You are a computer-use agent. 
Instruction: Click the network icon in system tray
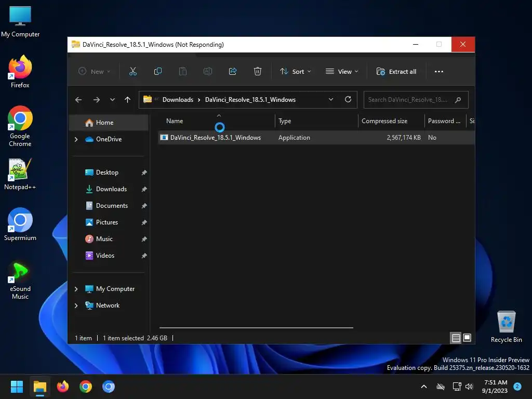pos(457,387)
